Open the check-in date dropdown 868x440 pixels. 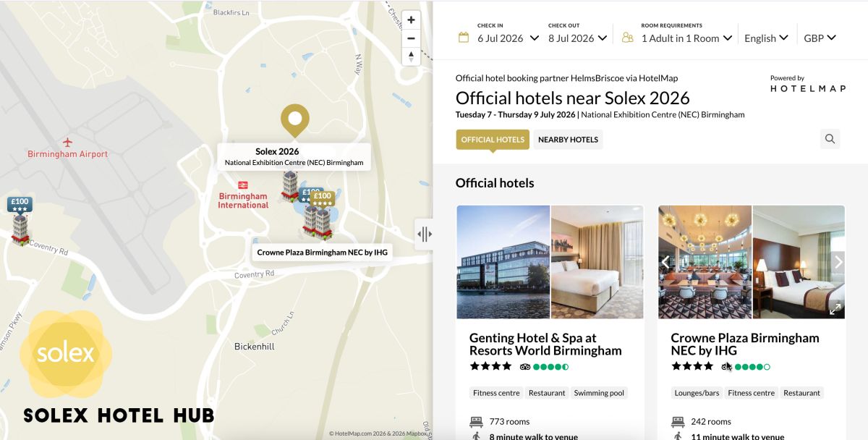pos(507,38)
